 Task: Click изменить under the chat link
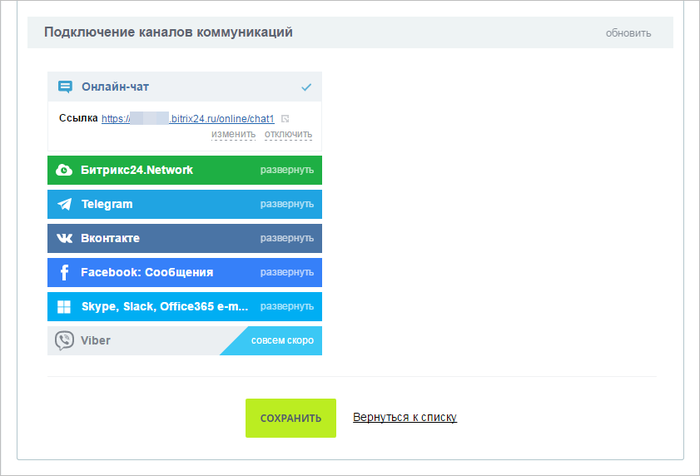[x=233, y=134]
